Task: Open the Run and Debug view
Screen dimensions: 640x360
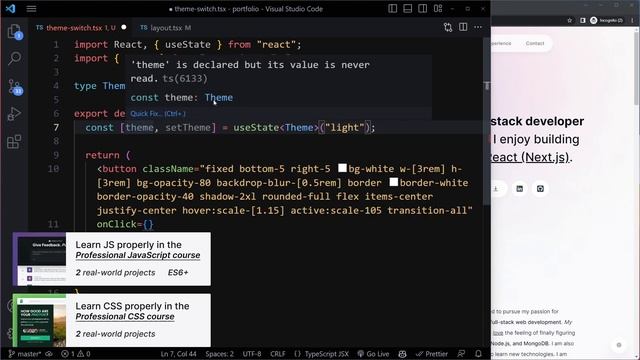Action: tap(14, 114)
